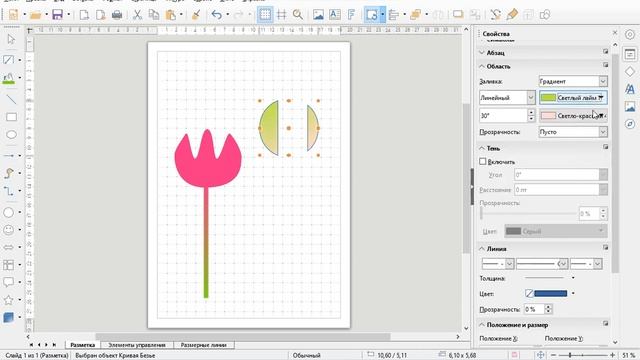Click the Print icon
The height and width of the screenshot is (360, 640).
point(117,15)
